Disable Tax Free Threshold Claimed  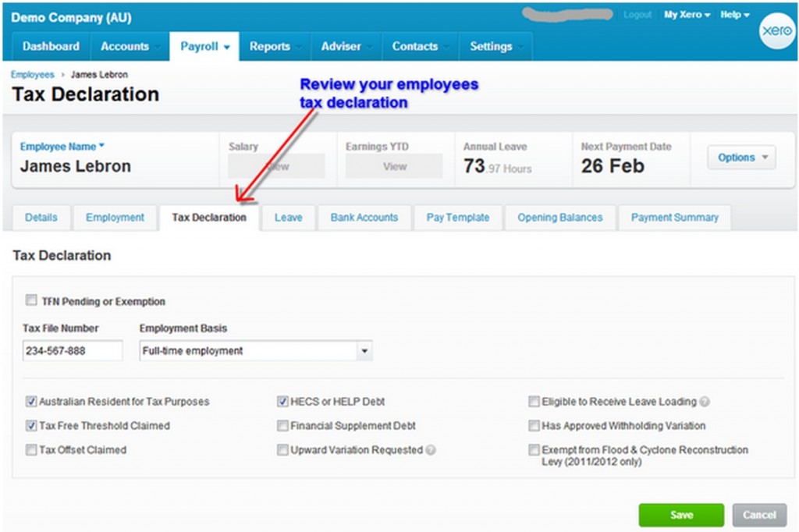click(31, 425)
